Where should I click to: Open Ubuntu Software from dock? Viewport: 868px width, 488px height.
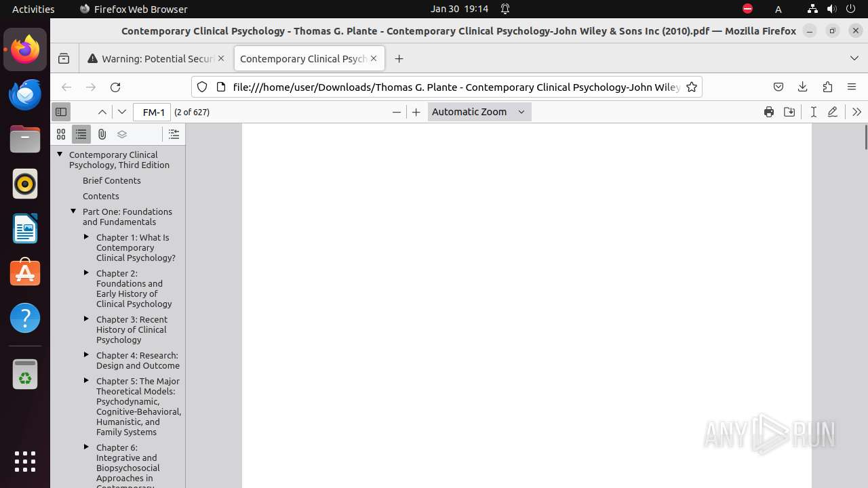coord(25,273)
